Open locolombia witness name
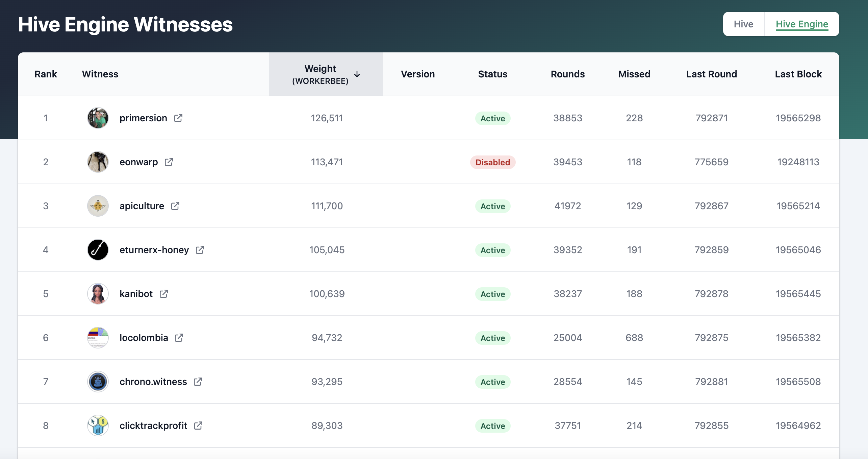The image size is (868, 459). coord(144,338)
